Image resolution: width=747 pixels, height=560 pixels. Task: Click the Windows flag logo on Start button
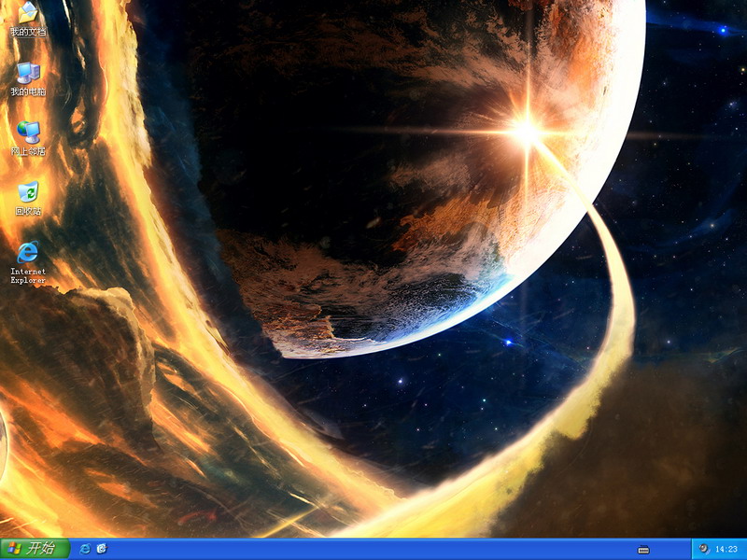(15, 549)
